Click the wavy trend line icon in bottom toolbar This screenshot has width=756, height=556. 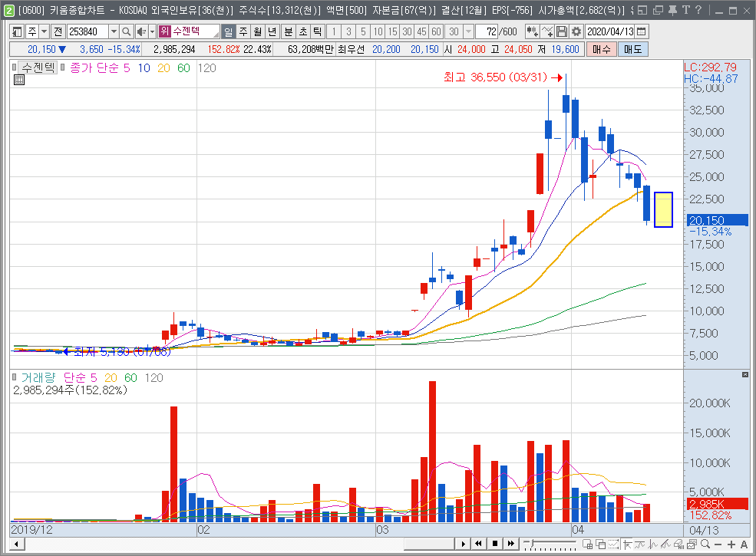tap(640, 544)
